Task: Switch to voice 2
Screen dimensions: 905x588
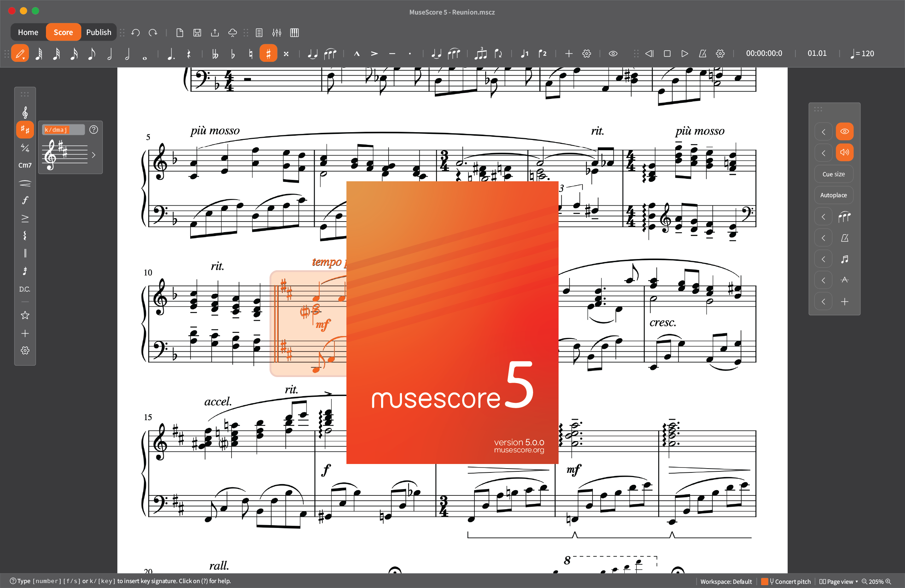Action: pyautogui.click(x=543, y=54)
